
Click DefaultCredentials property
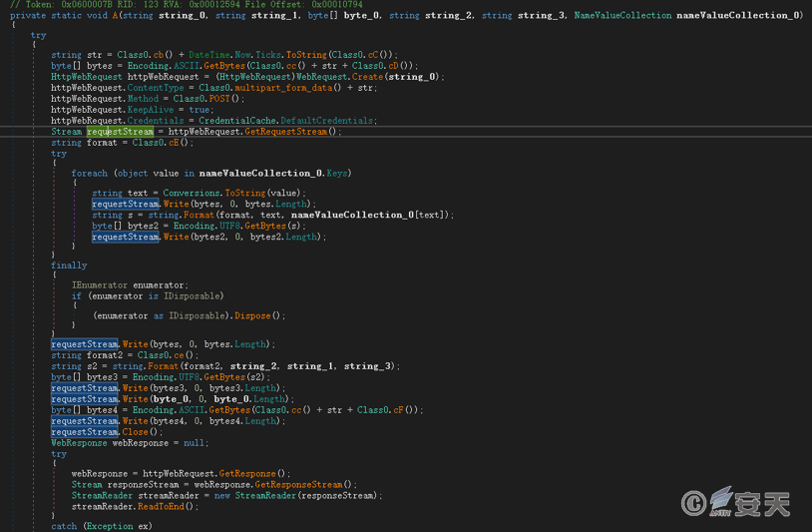coord(327,121)
